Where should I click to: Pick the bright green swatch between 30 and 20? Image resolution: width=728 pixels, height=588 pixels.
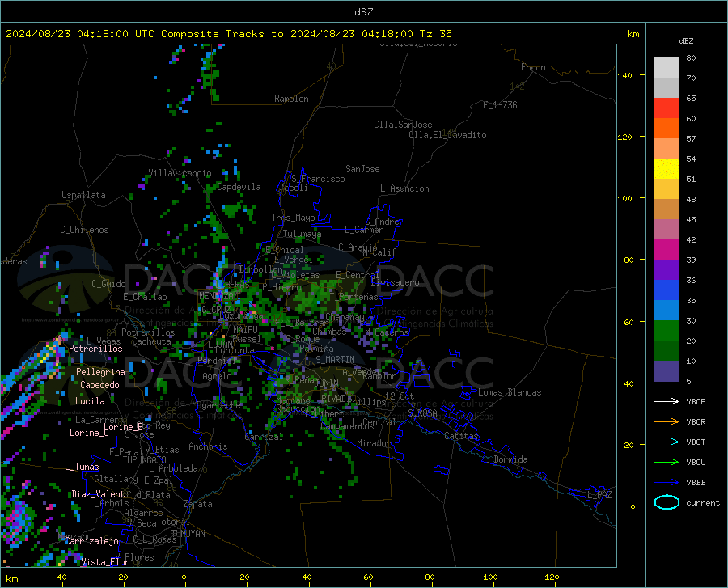coord(667,331)
